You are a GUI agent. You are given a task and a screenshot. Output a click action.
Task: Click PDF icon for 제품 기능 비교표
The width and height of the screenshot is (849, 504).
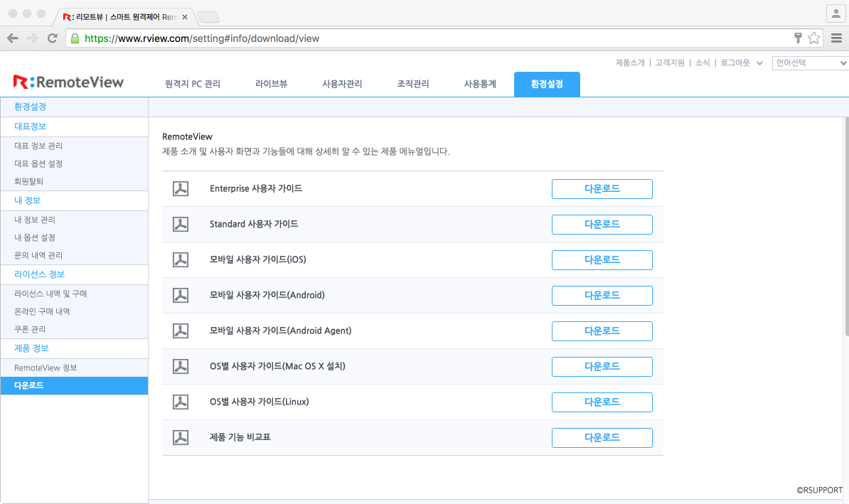point(181,437)
